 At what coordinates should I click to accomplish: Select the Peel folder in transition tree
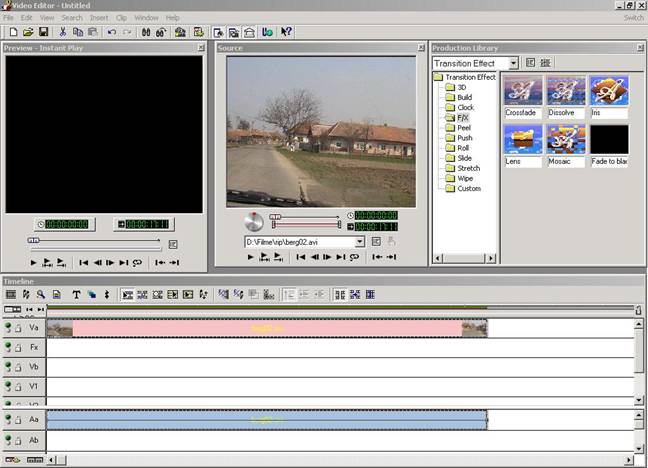click(x=464, y=128)
